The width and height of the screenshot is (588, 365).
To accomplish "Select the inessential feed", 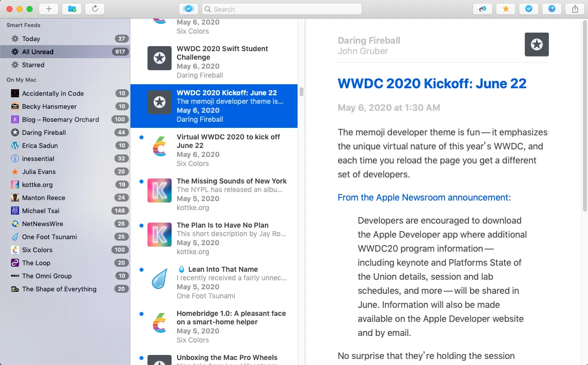I will point(65,158).
